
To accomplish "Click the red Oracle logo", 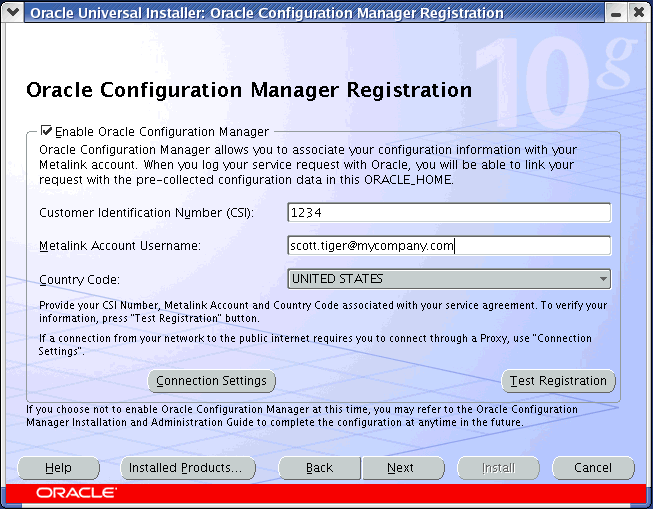I will pyautogui.click(x=76, y=493).
